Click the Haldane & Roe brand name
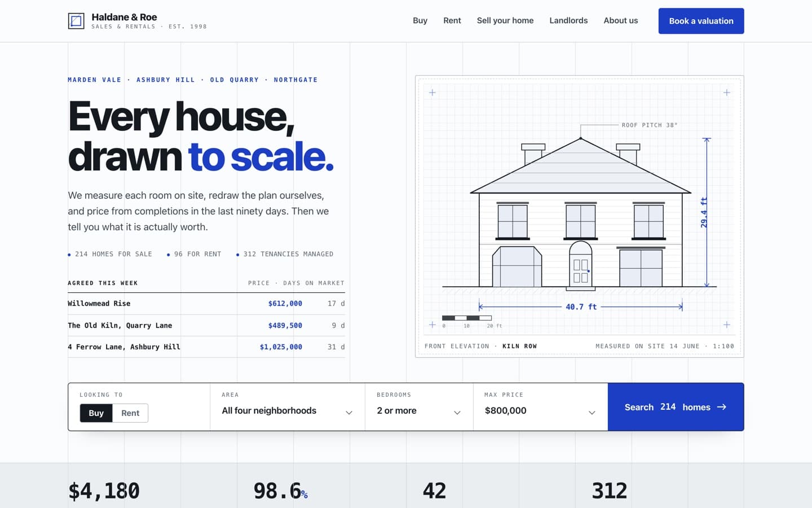812x508 pixels. point(125,17)
